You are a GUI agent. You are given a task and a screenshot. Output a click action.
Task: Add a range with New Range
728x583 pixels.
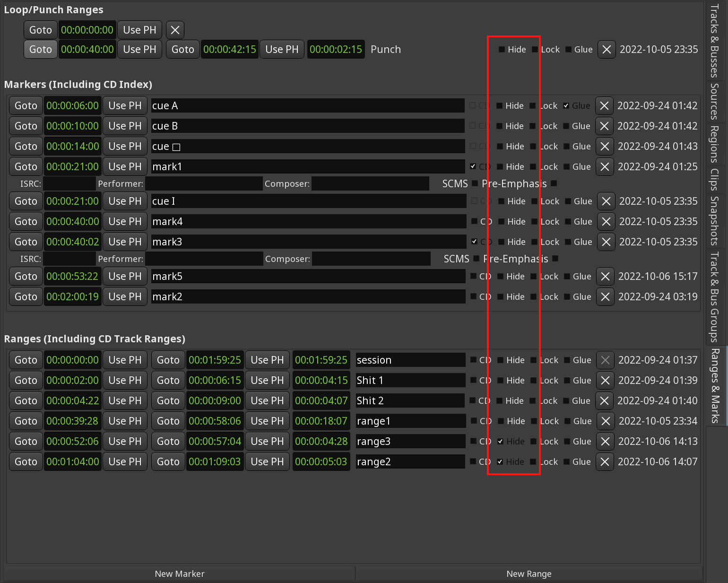(529, 574)
